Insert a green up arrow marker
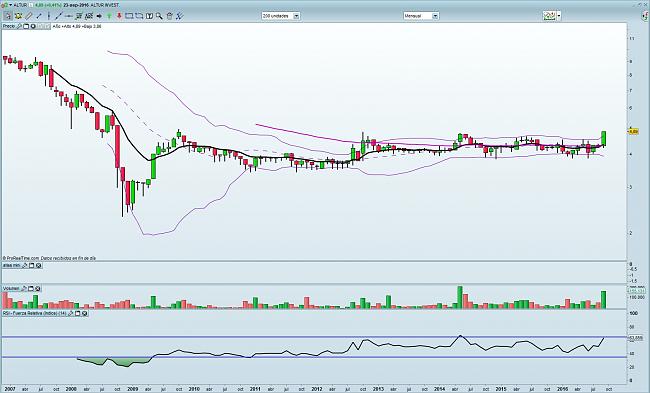The width and height of the screenshot is (650, 393). 109,16
